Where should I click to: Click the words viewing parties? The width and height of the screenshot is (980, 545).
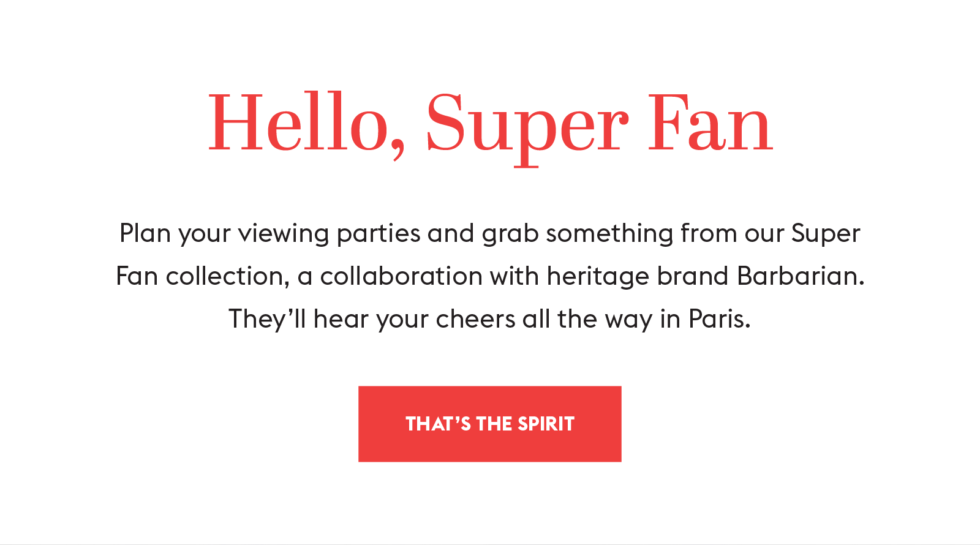[330, 235]
